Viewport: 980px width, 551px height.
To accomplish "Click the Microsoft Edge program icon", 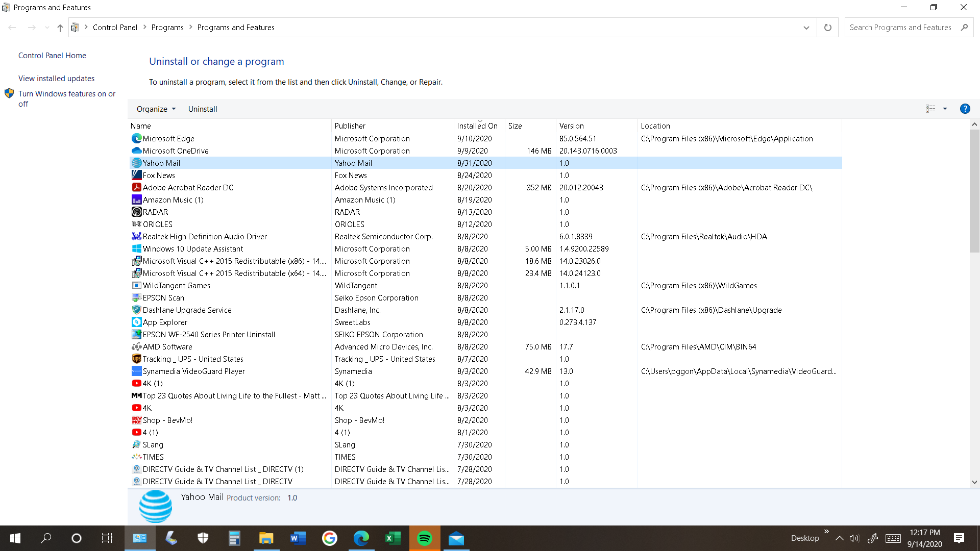I will click(136, 138).
